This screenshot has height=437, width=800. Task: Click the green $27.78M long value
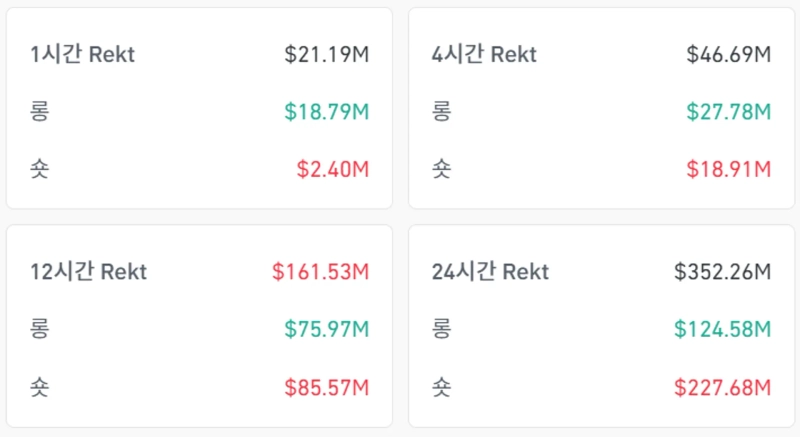pyautogui.click(x=729, y=111)
